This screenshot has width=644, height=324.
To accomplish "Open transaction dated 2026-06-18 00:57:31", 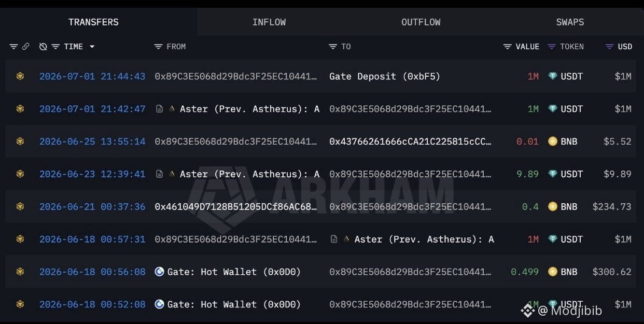I will [x=92, y=239].
